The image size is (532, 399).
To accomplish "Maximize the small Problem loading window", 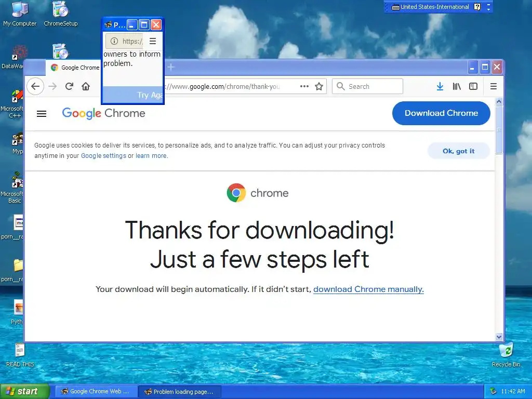I will tap(144, 24).
